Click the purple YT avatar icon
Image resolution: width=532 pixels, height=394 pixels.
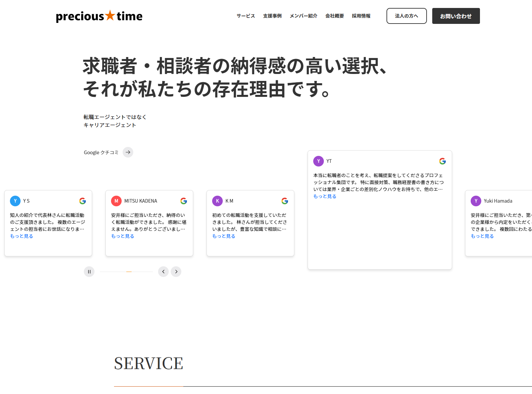tap(319, 161)
